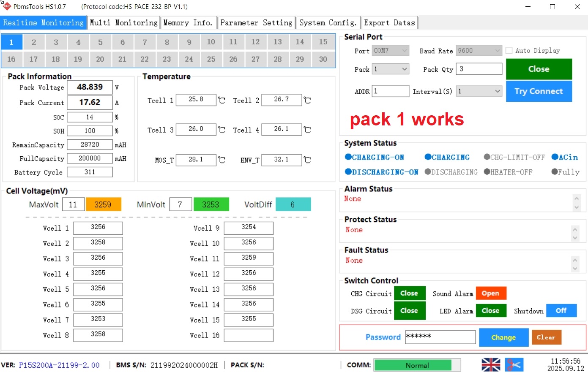Click the CHG-LIMIT-OFF status indicator dot
This screenshot has width=588, height=375.
[487, 157]
